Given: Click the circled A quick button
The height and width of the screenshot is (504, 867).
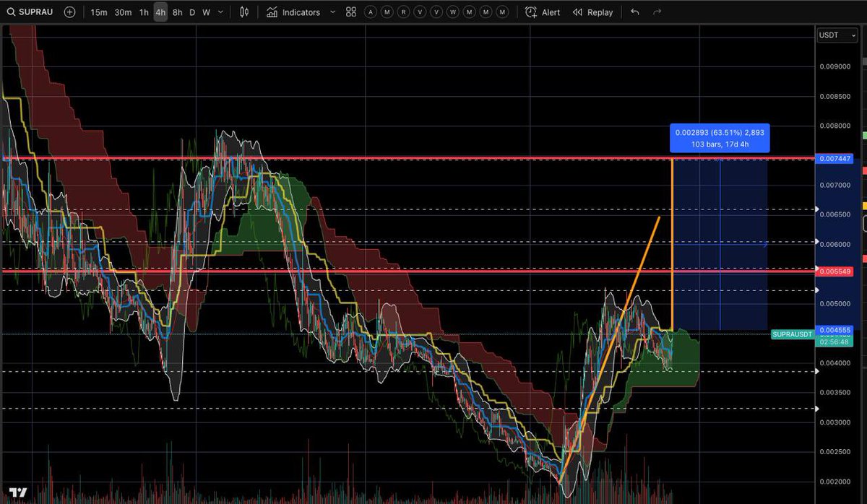Looking at the screenshot, I should click(x=371, y=12).
